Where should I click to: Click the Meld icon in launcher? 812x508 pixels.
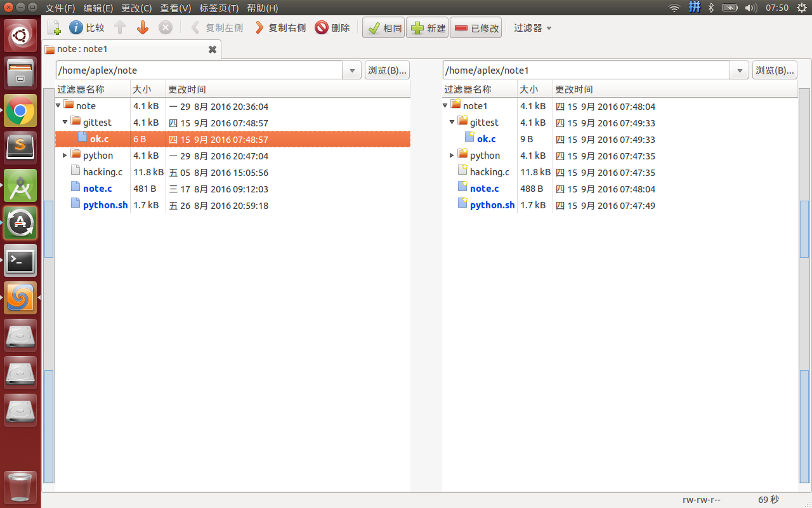point(21,298)
